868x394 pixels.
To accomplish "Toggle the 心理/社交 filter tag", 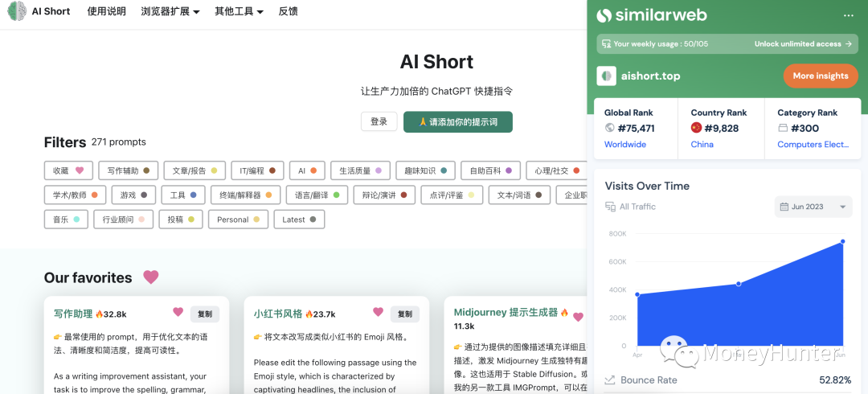I will coord(556,170).
